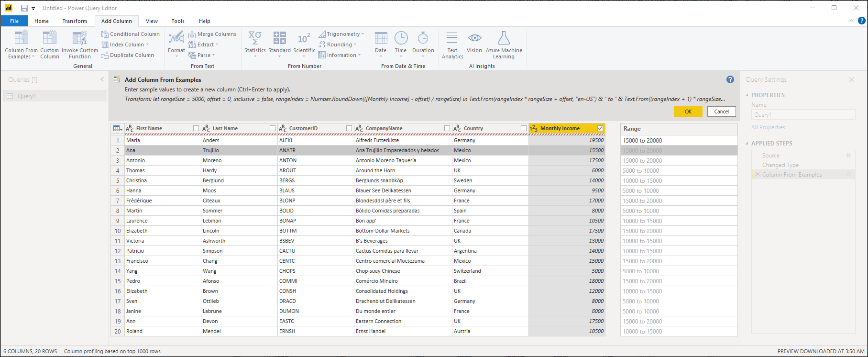This screenshot has width=868, height=357.
Task: Open the File tab
Action: [14, 21]
